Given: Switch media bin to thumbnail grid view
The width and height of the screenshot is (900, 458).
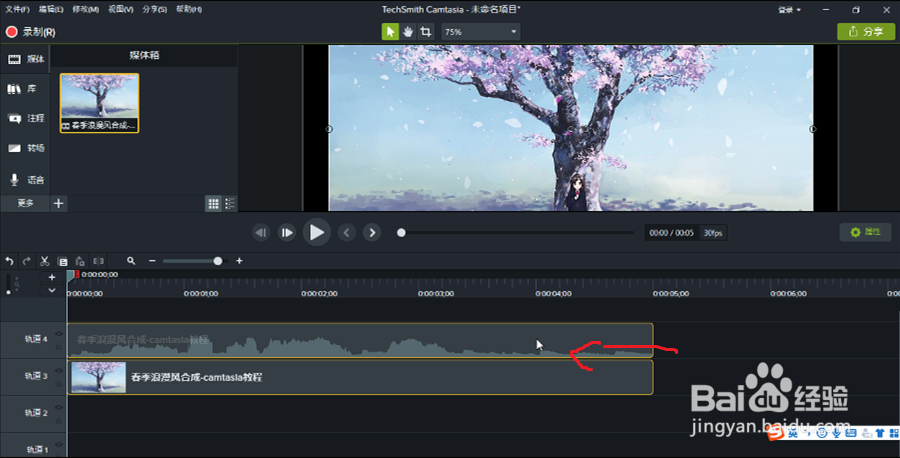Looking at the screenshot, I should [x=214, y=203].
